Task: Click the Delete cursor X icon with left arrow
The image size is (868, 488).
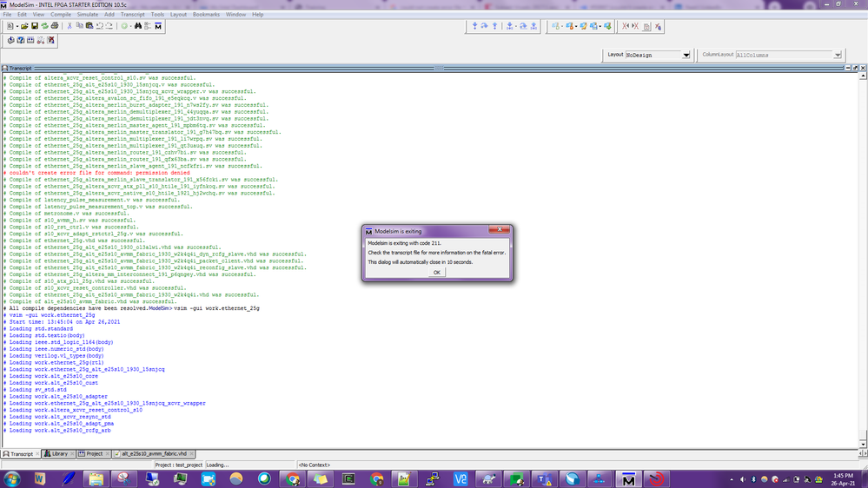Action: tap(626, 26)
